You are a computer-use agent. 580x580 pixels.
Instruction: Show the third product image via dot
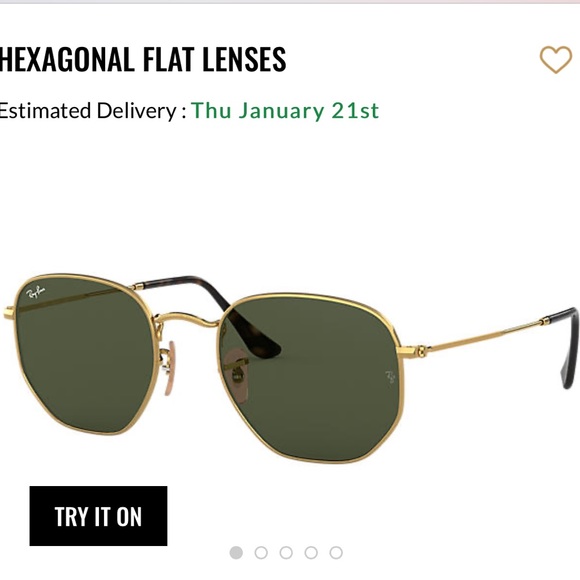[x=286, y=553]
